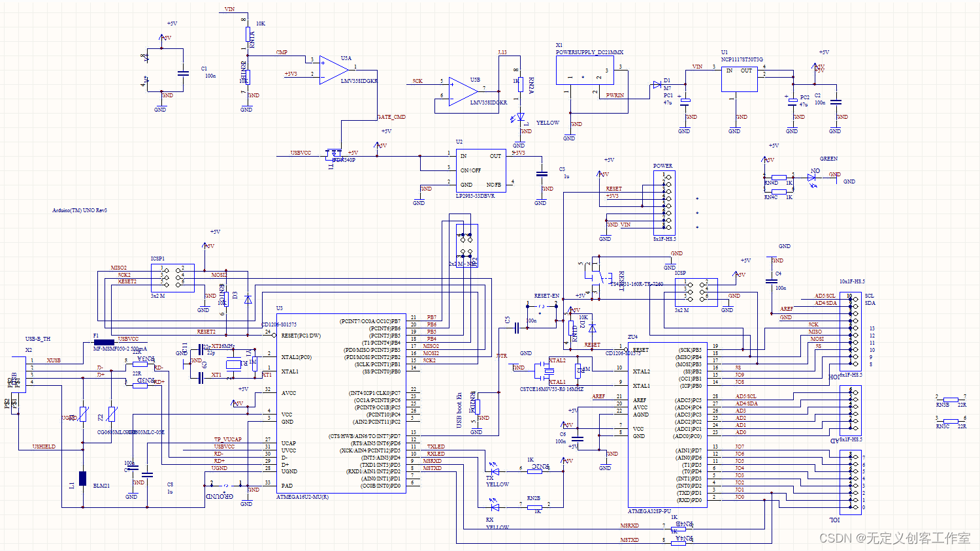Click the RX yellow LED symbol
This screenshot has height=551, width=980.
[x=495, y=505]
